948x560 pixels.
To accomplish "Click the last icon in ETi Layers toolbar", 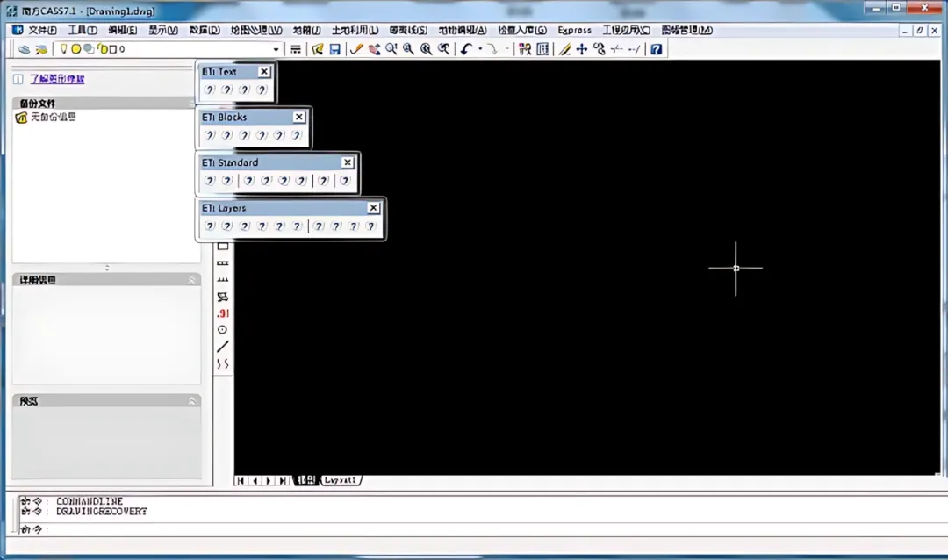I will (x=370, y=226).
